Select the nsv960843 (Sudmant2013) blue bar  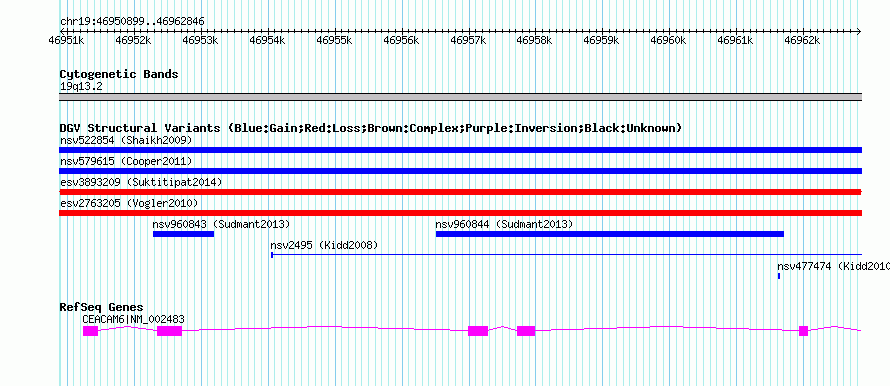183,234
